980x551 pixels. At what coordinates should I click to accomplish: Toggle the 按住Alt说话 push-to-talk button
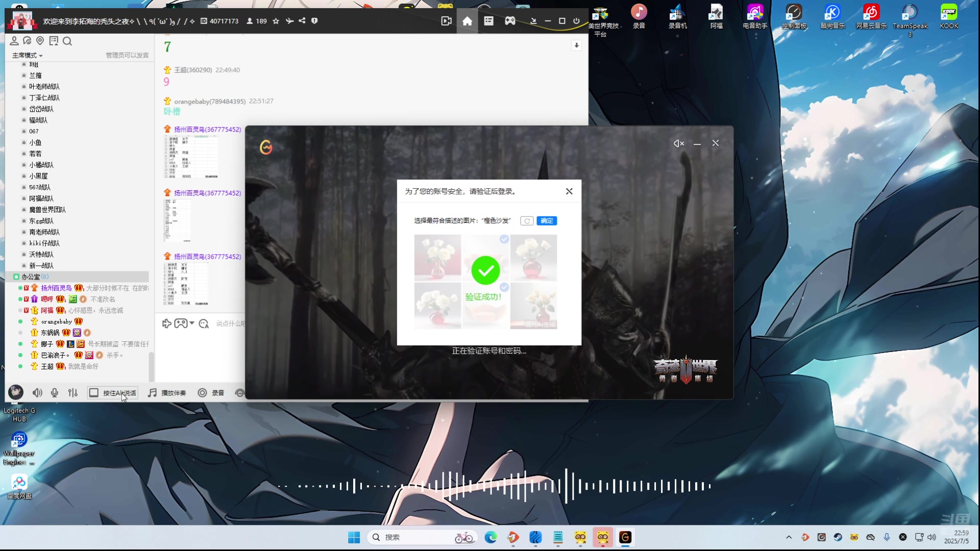coord(113,393)
